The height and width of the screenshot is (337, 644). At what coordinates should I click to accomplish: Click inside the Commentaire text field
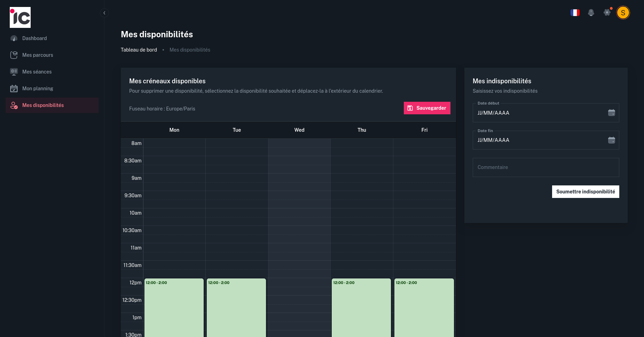pos(545,167)
